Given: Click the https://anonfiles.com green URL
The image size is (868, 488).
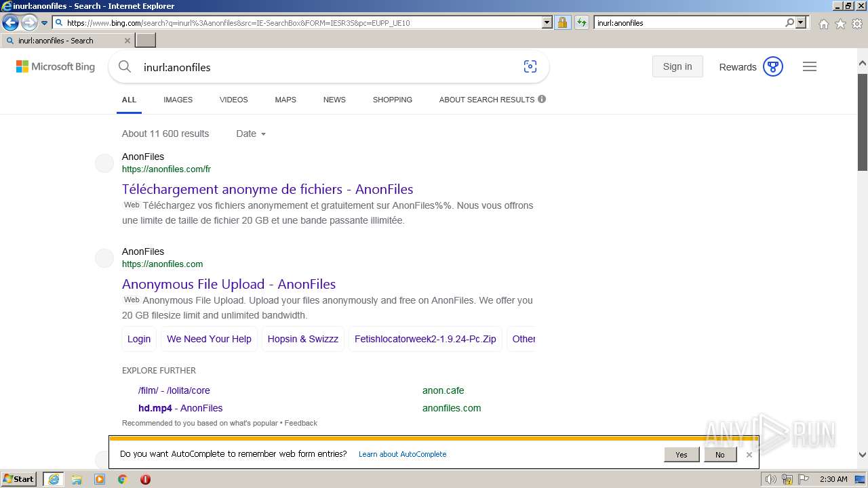Looking at the screenshot, I should [162, 264].
